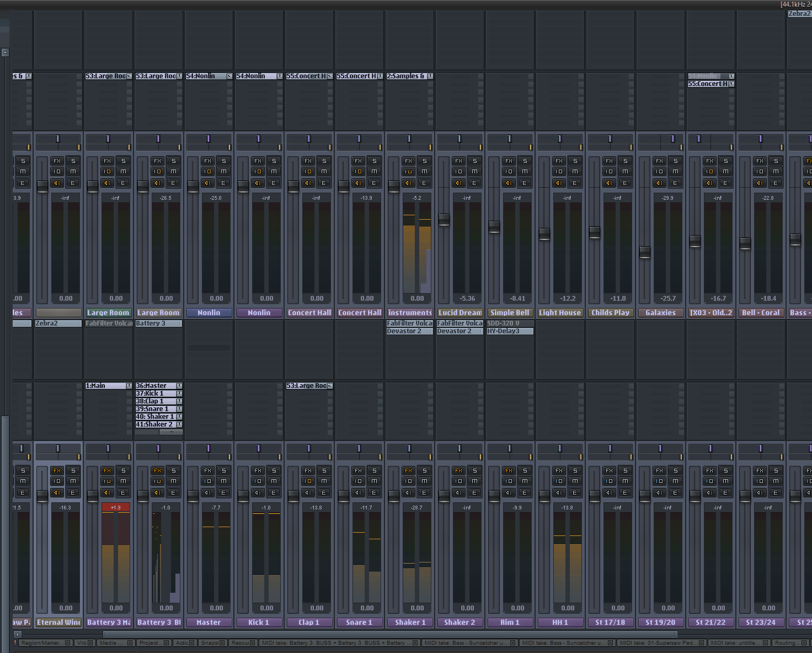Select the Eternal Wind track name label
812x653 pixels.
tap(58, 622)
